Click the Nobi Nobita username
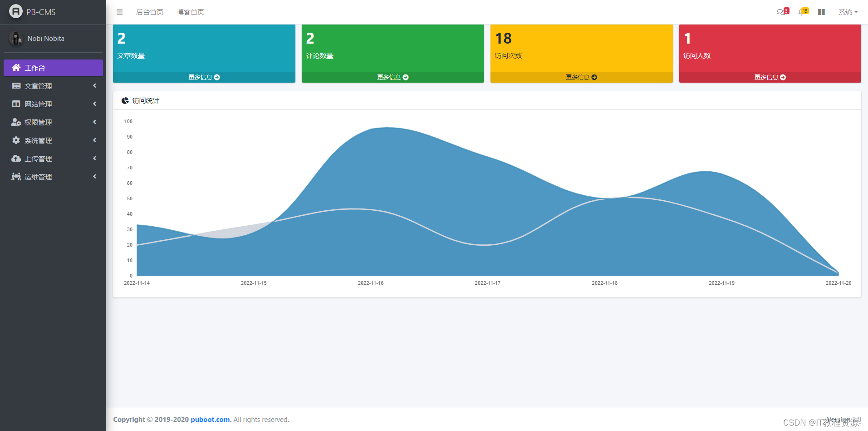The image size is (868, 431). 46,39
